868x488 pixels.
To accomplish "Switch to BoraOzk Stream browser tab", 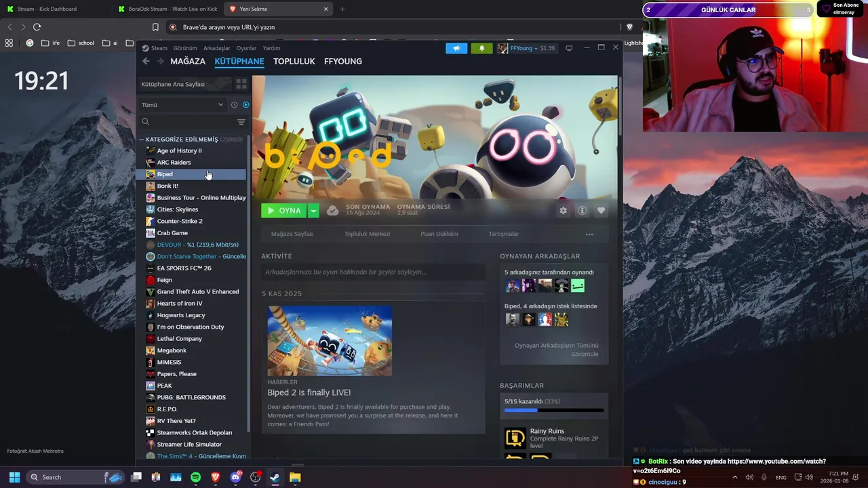I will pyautogui.click(x=167, y=9).
